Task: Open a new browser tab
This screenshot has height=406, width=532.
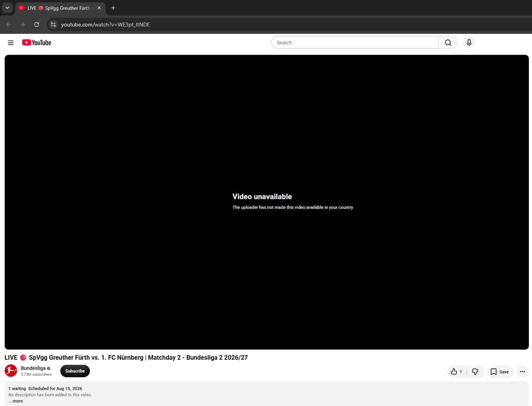Action: click(x=113, y=8)
